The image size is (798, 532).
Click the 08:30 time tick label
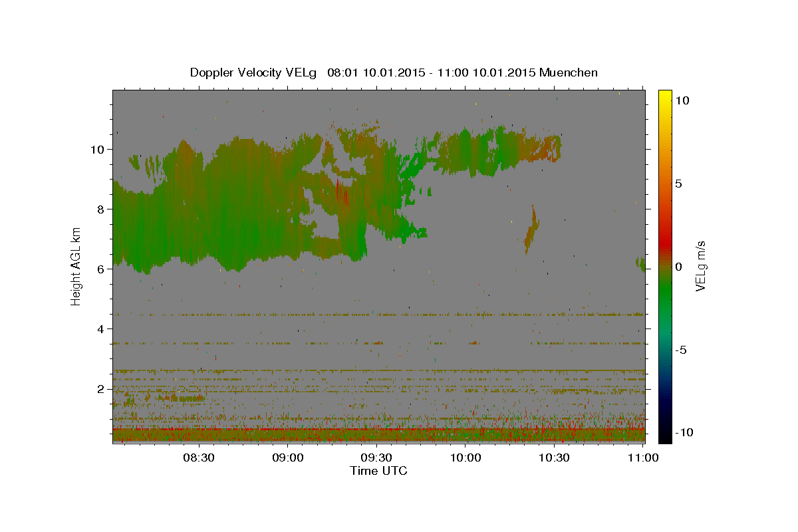[x=198, y=458]
